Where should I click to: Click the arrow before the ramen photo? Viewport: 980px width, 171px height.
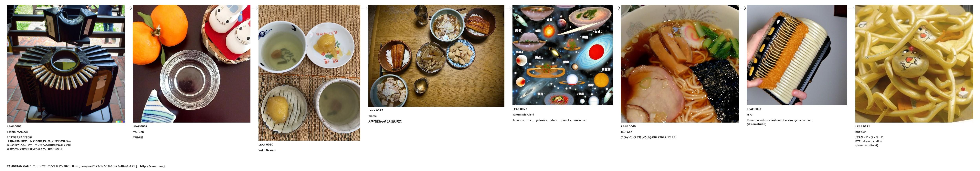point(617,8)
